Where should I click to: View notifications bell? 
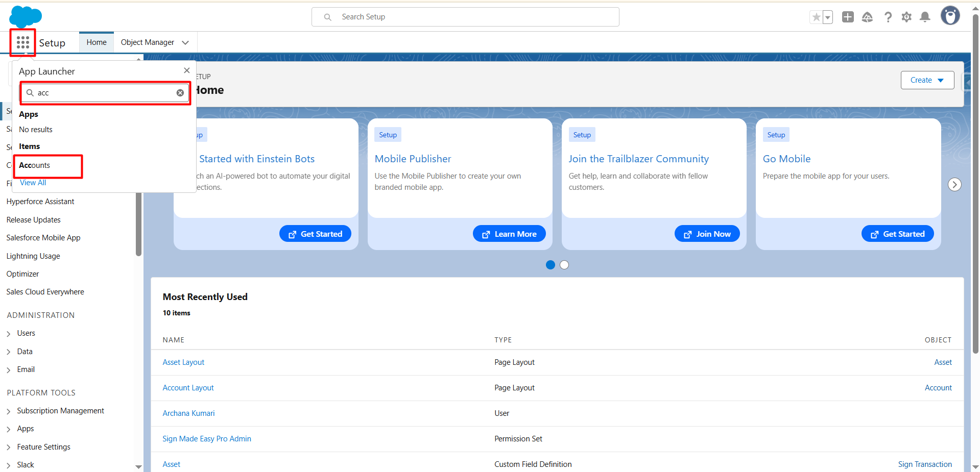click(x=925, y=17)
